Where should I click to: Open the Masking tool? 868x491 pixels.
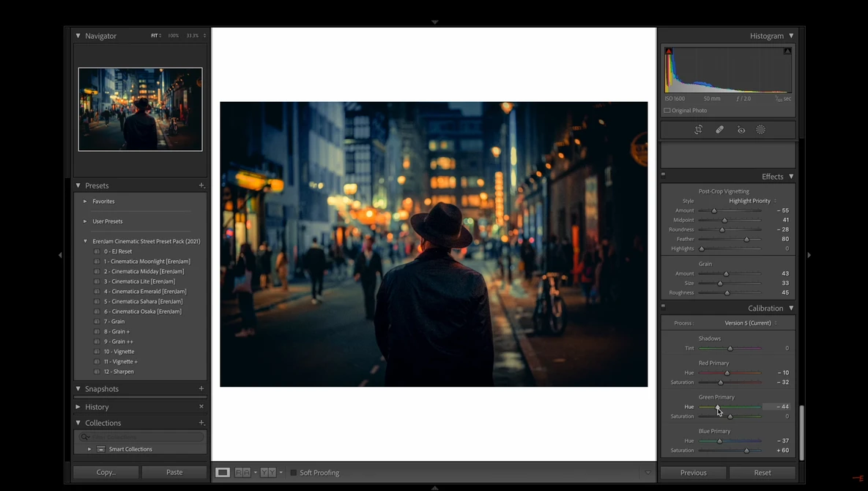tap(760, 130)
